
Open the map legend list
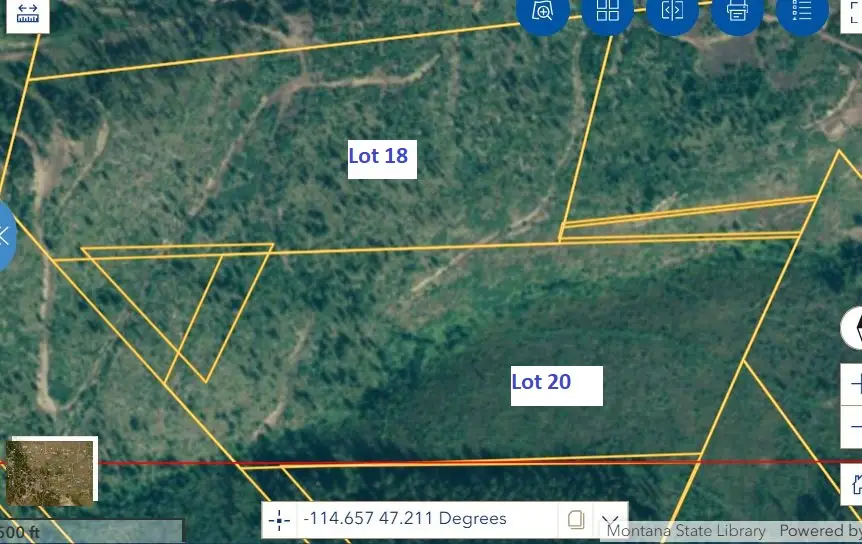pos(801,12)
